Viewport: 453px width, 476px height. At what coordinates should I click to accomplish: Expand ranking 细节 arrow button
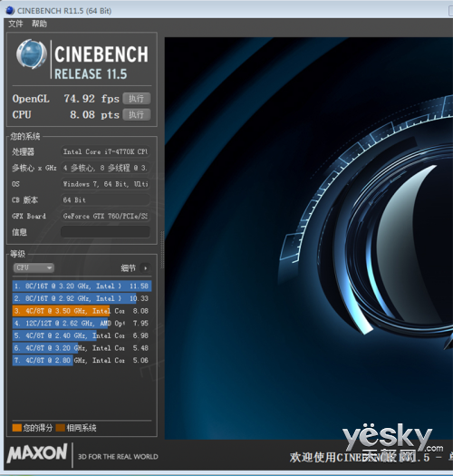[x=145, y=268]
